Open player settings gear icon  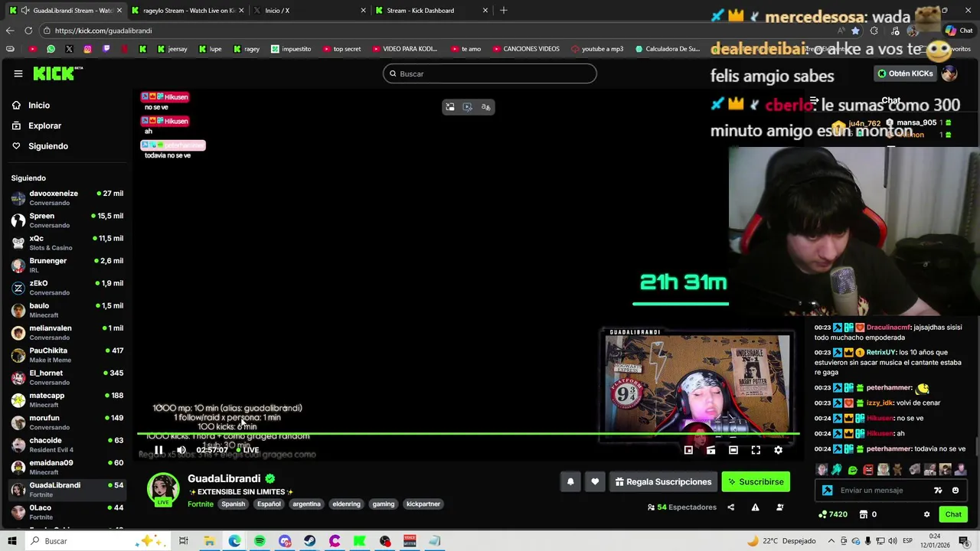[778, 450]
